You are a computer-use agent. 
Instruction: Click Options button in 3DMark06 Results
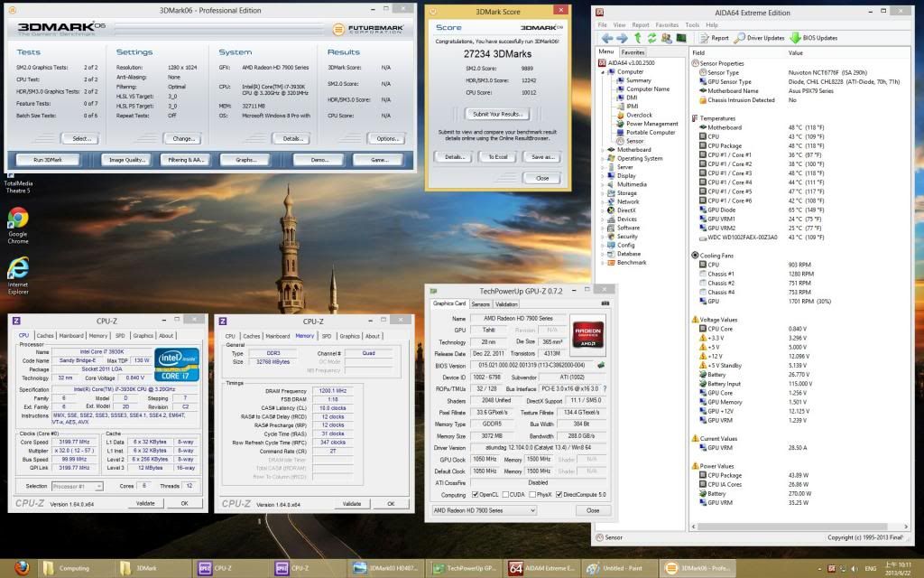pyautogui.click(x=387, y=138)
